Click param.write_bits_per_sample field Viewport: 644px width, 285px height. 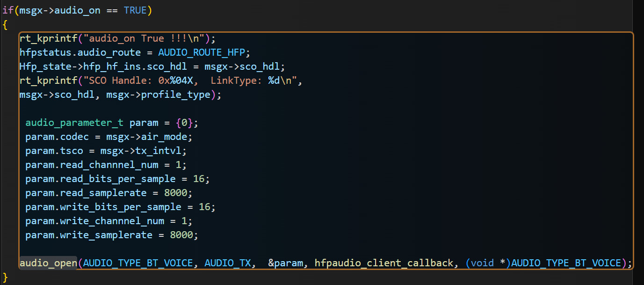tap(103, 207)
